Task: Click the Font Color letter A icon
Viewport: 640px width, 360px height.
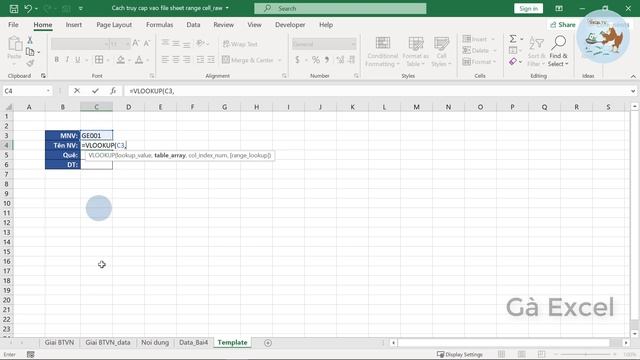Action: click(x=139, y=60)
